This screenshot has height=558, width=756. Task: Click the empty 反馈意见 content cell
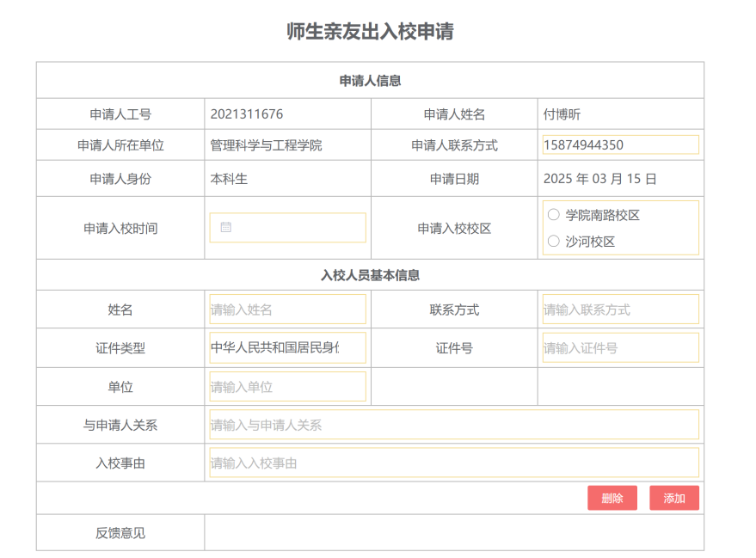[453, 533]
